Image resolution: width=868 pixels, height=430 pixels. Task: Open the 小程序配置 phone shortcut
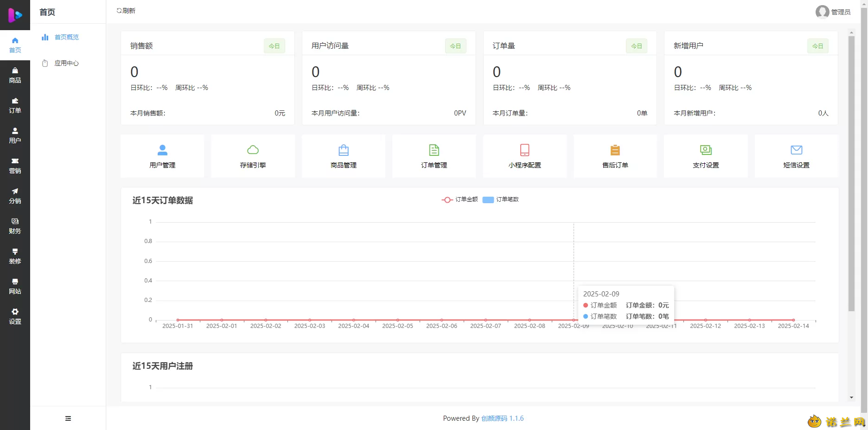(524, 156)
